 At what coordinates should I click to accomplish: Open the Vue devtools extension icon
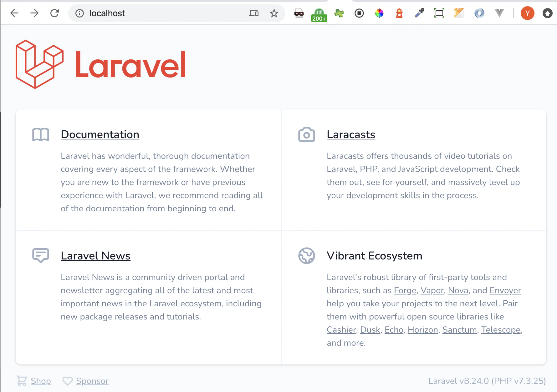(499, 13)
